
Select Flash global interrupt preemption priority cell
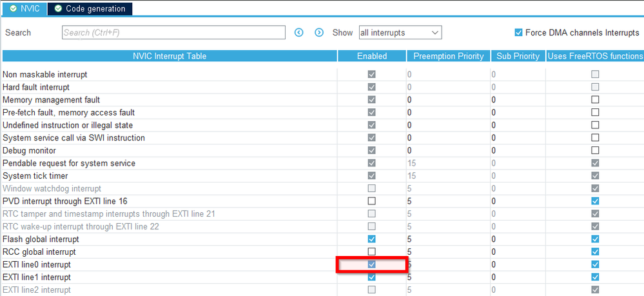click(x=449, y=239)
